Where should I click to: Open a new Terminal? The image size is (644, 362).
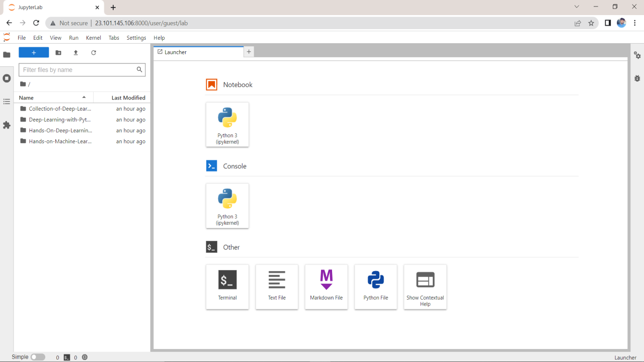pyautogui.click(x=227, y=287)
